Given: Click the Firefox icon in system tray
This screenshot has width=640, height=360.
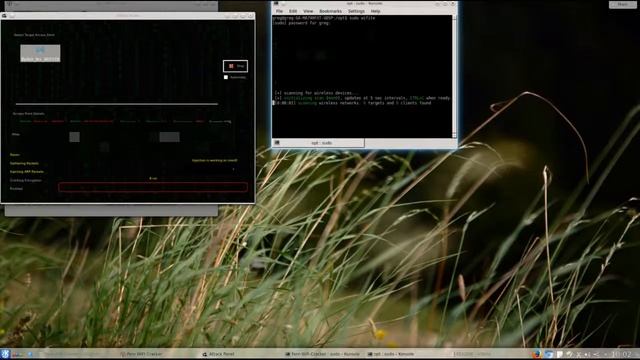Looking at the screenshot, I should coord(537,354).
